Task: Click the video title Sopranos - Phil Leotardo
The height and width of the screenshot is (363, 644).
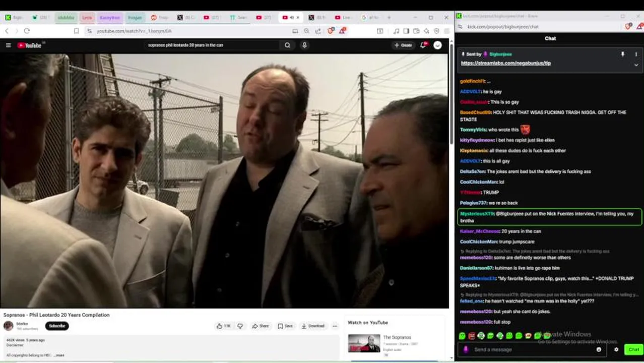Action: 56,315
